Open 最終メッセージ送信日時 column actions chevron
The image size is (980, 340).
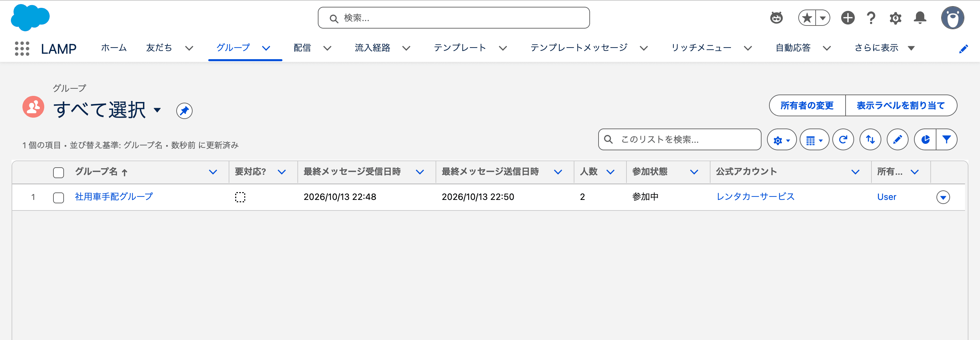558,172
